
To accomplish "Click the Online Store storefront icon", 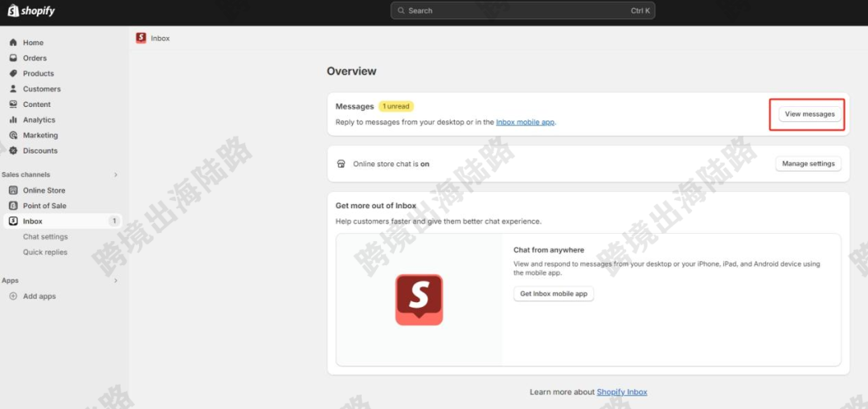I will coord(14,190).
